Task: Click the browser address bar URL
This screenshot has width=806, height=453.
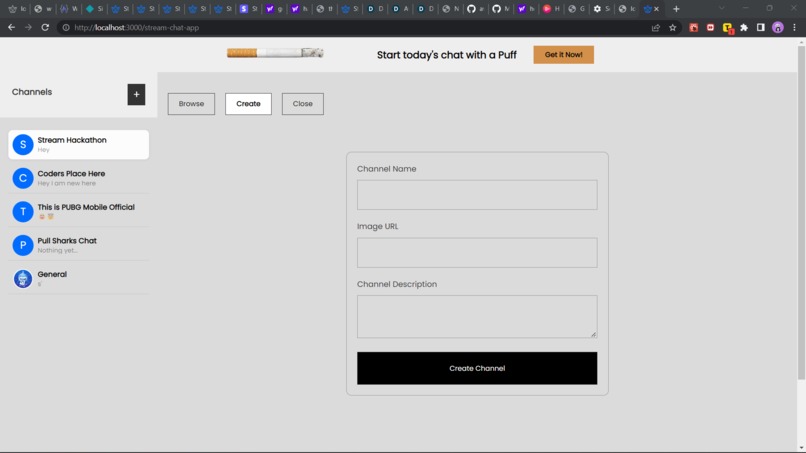Action: tap(136, 28)
